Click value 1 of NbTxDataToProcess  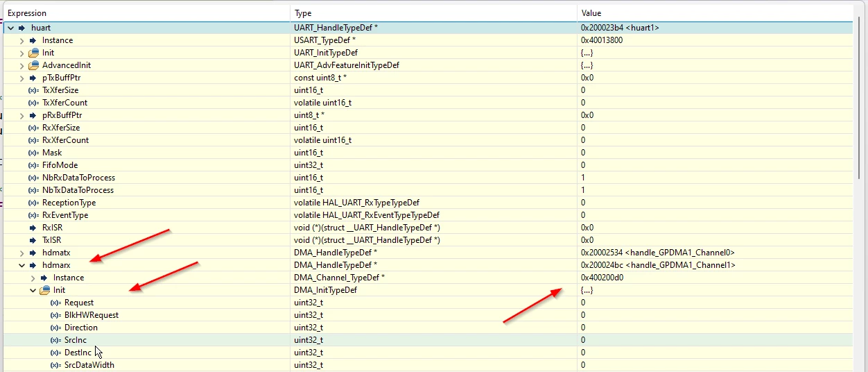pyautogui.click(x=583, y=190)
